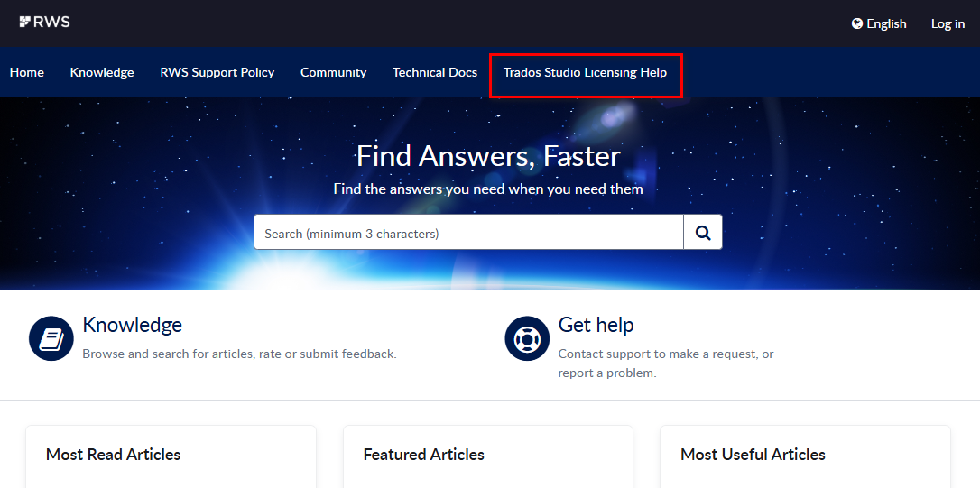The image size is (980, 488).
Task: Focus the Search (minimum 3 characters) field
Action: tap(468, 233)
